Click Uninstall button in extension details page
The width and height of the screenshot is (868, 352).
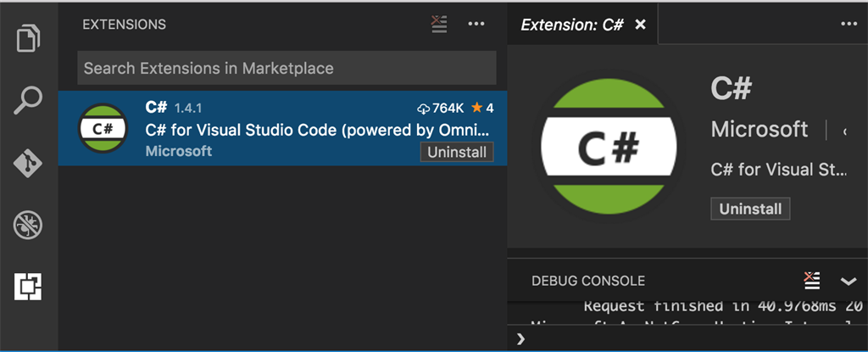pyautogui.click(x=750, y=209)
